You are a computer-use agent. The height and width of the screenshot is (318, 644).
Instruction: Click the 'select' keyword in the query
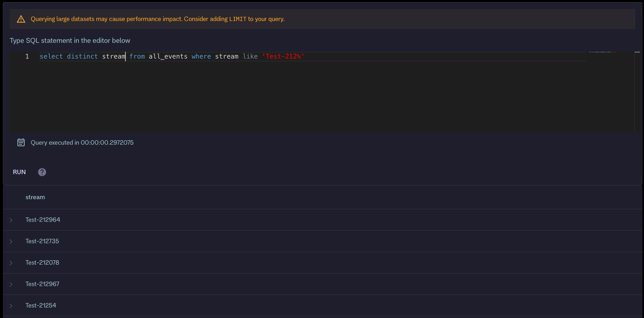click(x=51, y=57)
